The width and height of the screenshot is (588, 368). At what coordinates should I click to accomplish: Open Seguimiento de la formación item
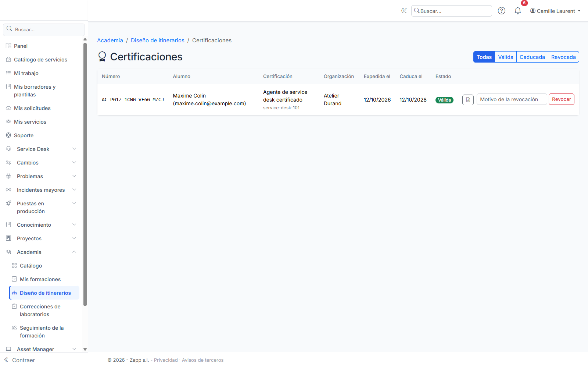(44, 332)
